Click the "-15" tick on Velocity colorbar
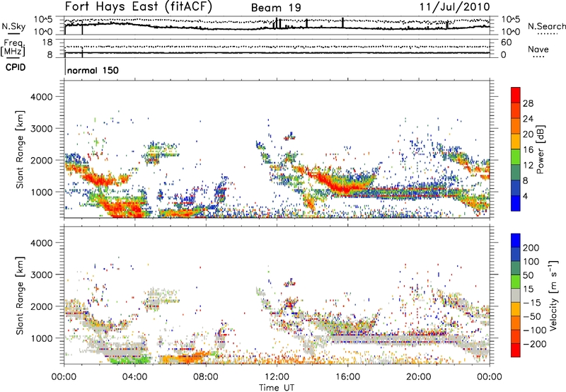This screenshot has width=566, height=392. (532, 302)
